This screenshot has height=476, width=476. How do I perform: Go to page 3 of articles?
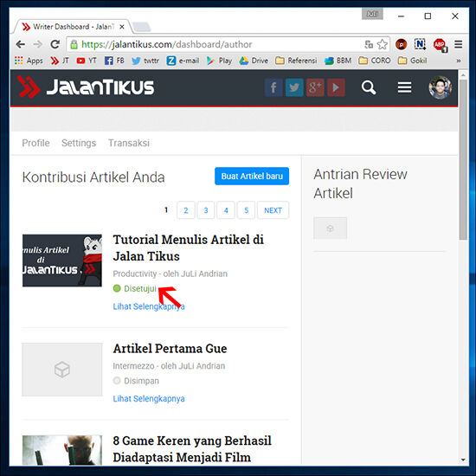pyautogui.click(x=206, y=210)
